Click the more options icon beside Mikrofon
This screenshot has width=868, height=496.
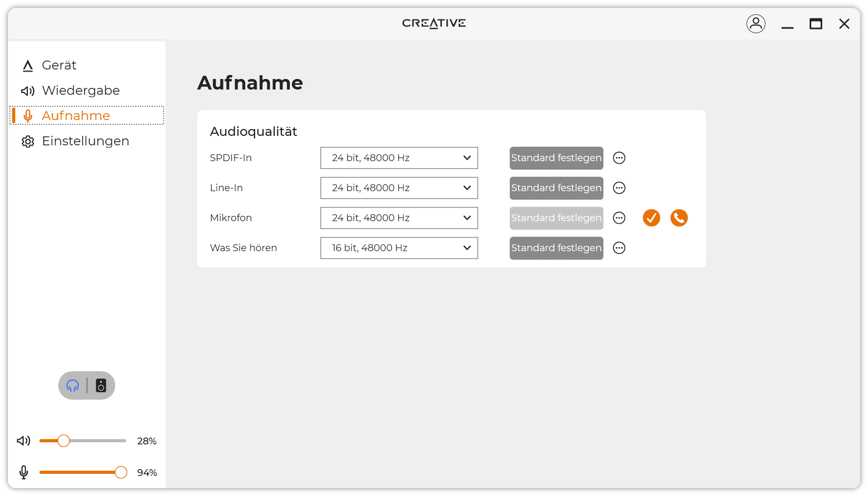(619, 218)
